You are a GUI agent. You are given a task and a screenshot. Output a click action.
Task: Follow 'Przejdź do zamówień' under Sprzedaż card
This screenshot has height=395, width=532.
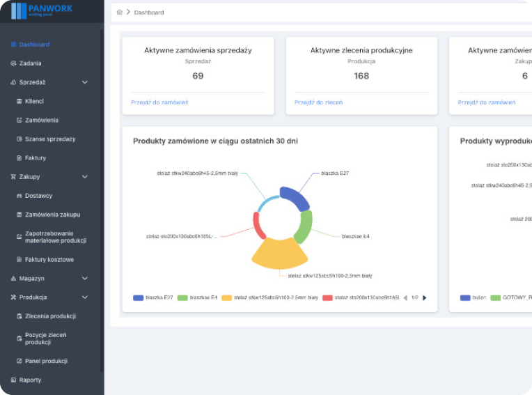click(159, 102)
